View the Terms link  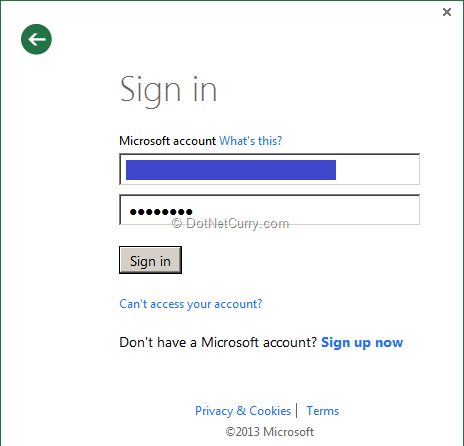click(322, 411)
